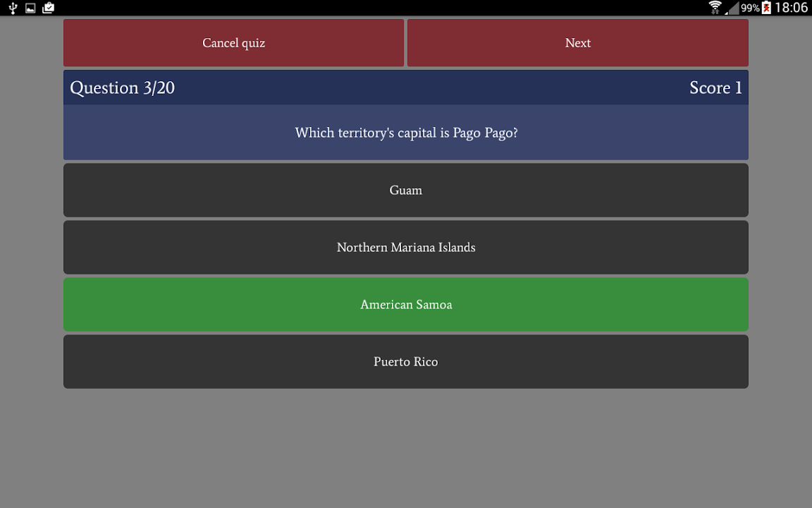Choose Northern Mariana Islands as answer

pyautogui.click(x=406, y=248)
